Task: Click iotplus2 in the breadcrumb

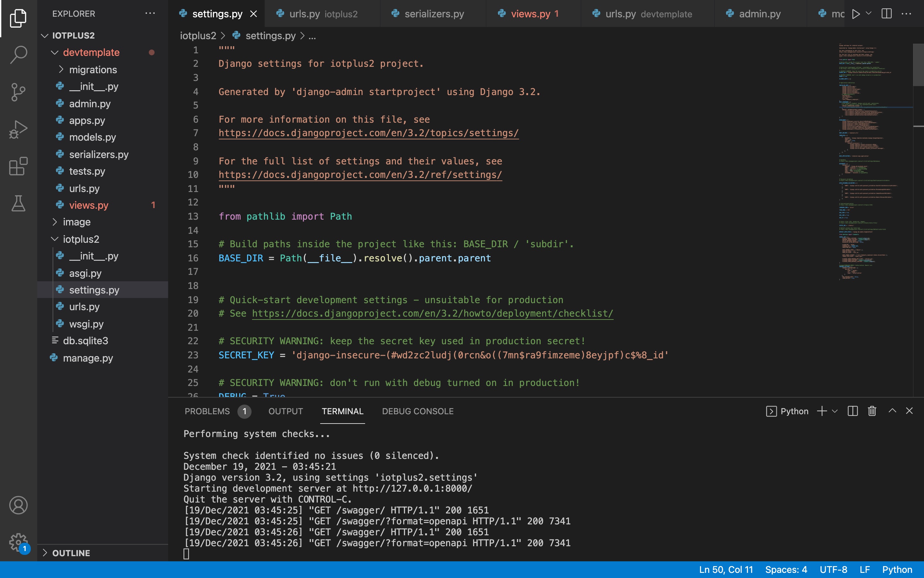Action: (198, 36)
